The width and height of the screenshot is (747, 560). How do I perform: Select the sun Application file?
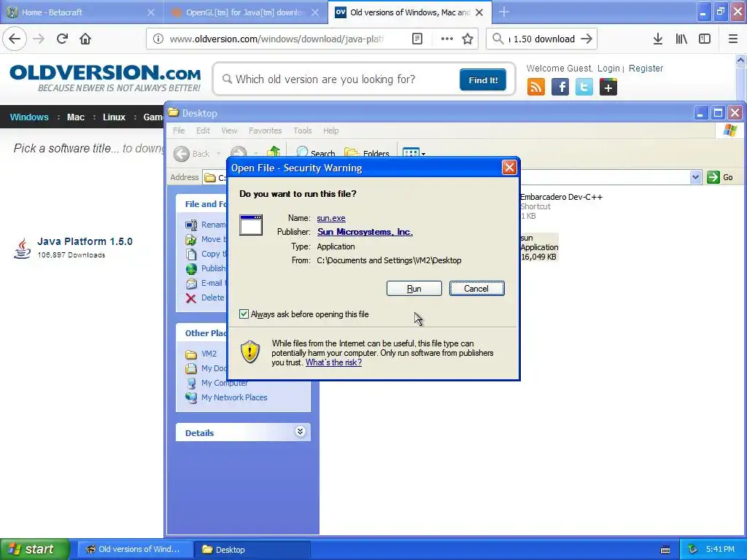pyautogui.click(x=539, y=247)
